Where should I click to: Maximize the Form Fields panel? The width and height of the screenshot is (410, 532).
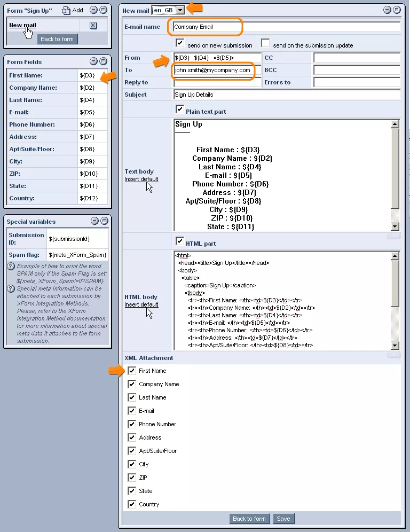click(x=103, y=61)
